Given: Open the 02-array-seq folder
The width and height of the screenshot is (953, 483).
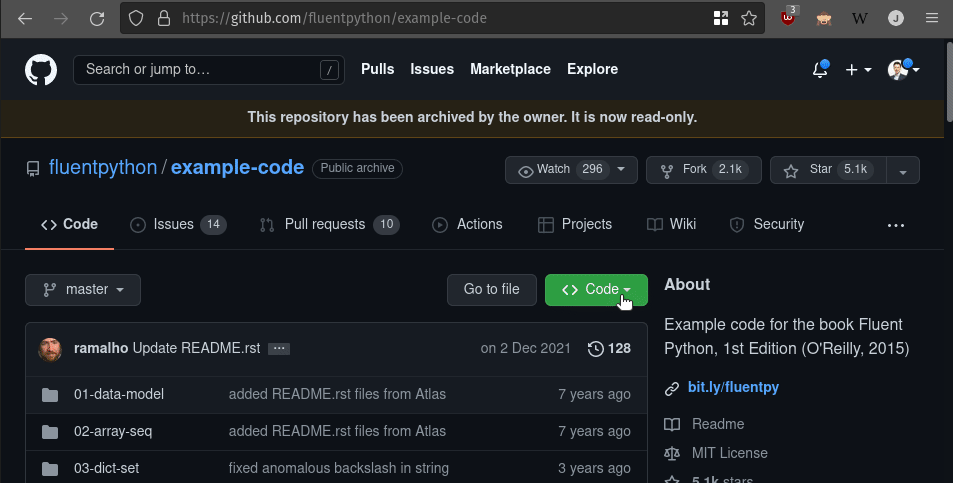Looking at the screenshot, I should click(113, 431).
